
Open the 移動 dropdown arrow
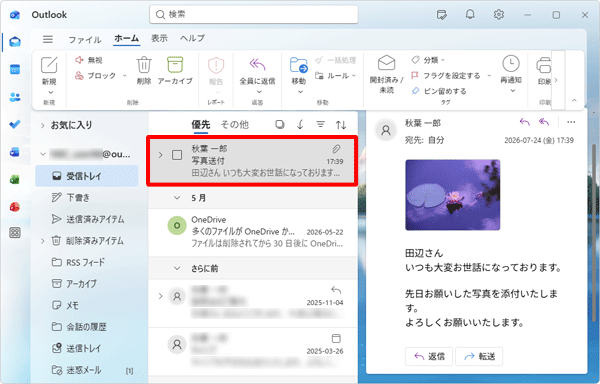tap(300, 92)
